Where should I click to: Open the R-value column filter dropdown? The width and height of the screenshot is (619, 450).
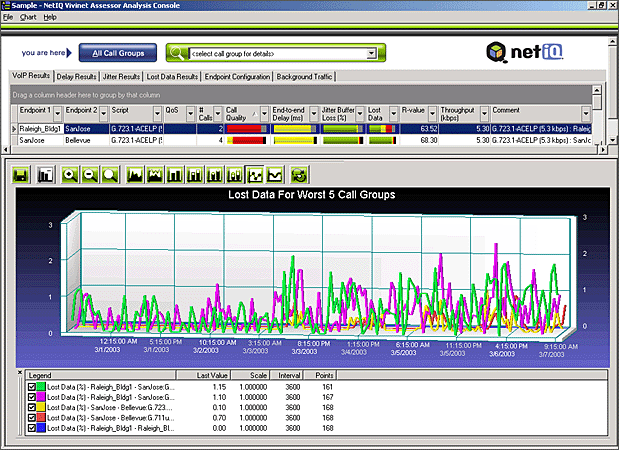(x=433, y=114)
